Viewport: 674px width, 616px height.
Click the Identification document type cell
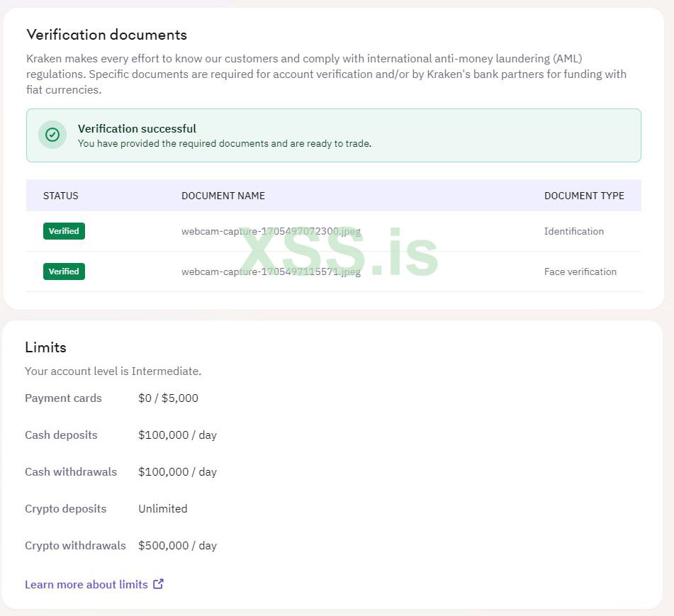click(x=574, y=231)
